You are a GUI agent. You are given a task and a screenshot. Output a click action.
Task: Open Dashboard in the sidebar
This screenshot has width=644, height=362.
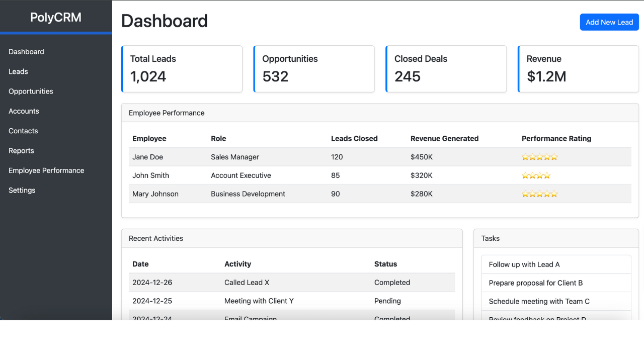pyautogui.click(x=26, y=52)
